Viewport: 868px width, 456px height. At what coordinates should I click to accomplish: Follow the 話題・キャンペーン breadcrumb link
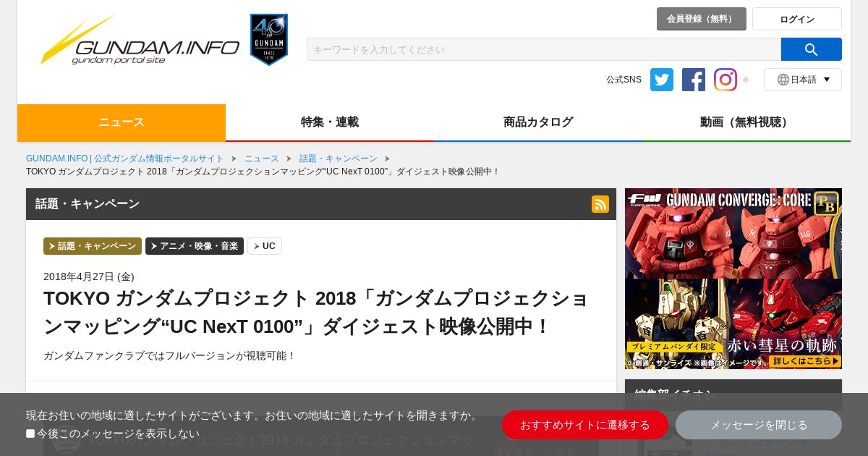click(339, 159)
